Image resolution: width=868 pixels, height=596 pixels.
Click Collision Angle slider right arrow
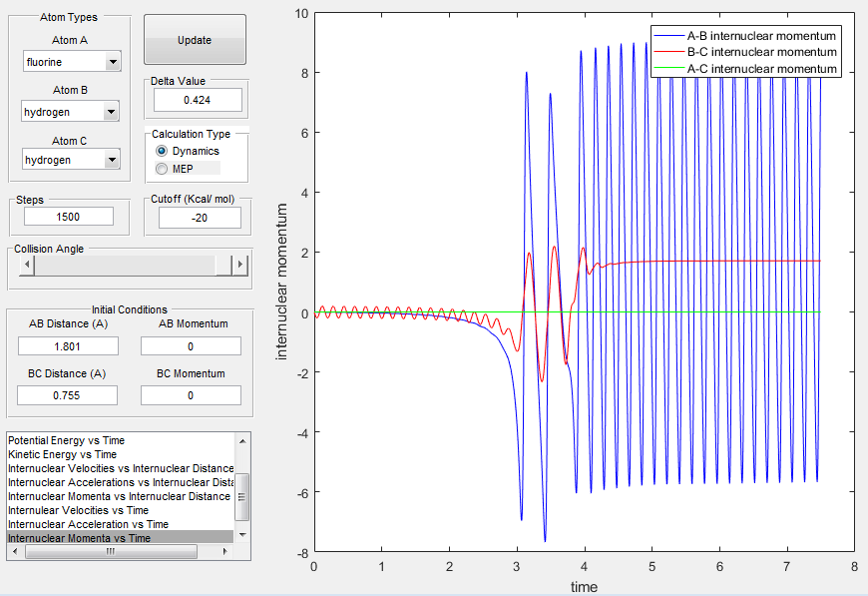pyautogui.click(x=239, y=265)
